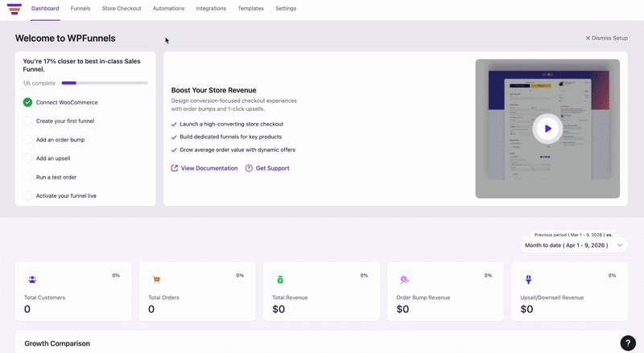Image resolution: width=644 pixels, height=353 pixels.
Task: Play the setup video
Action: pyautogui.click(x=547, y=129)
